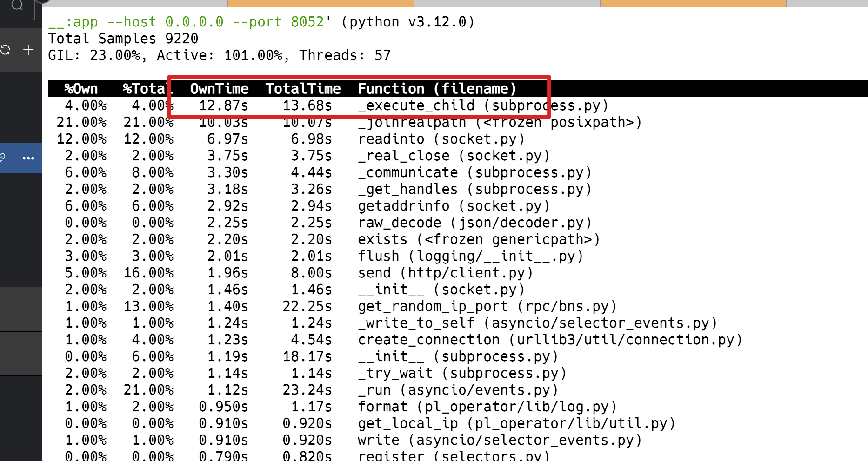Click the _run (asyncio/events.py) entry
The width and height of the screenshot is (868, 461).
click(x=458, y=390)
